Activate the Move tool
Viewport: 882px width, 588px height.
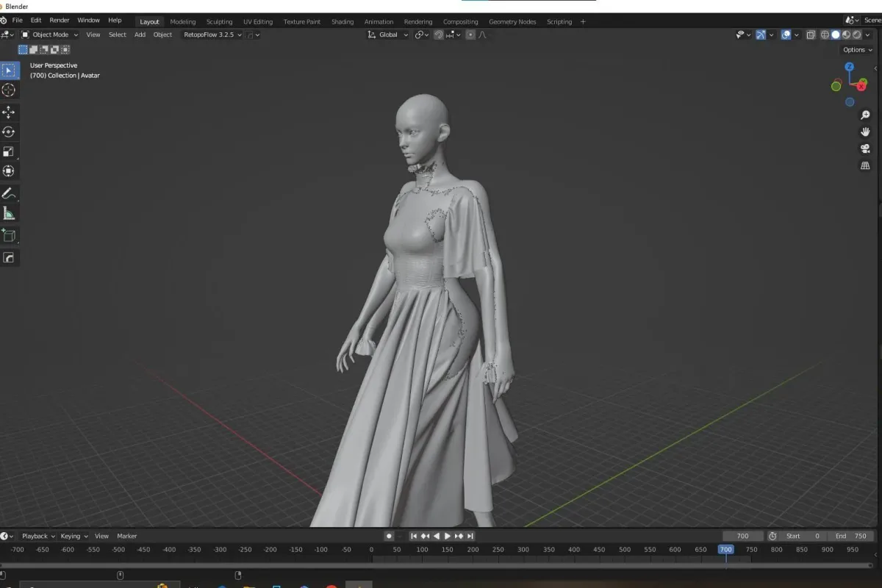pyautogui.click(x=9, y=112)
